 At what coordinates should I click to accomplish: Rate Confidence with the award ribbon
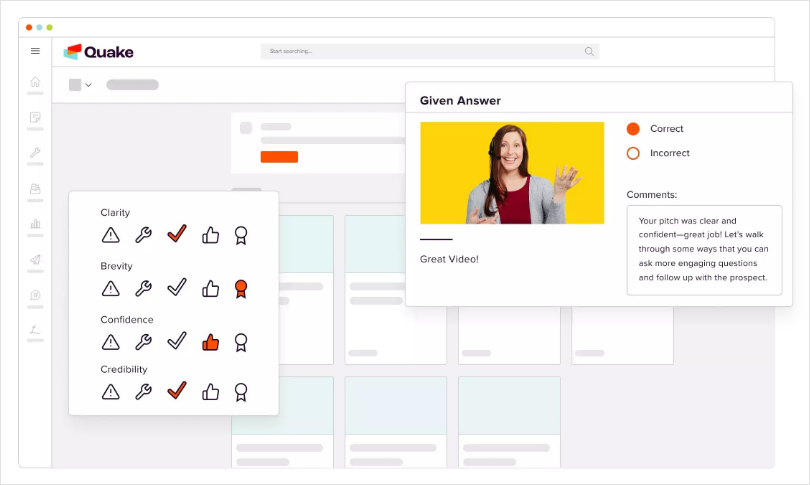click(241, 342)
